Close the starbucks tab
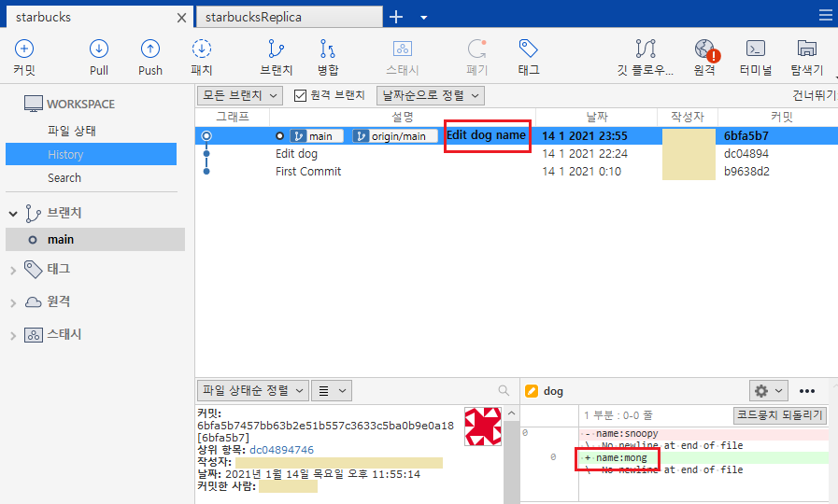This screenshot has height=504, width=838. [182, 18]
